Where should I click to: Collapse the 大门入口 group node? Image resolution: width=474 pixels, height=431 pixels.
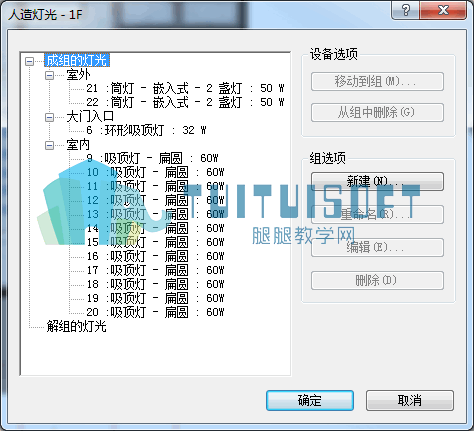click(x=49, y=117)
